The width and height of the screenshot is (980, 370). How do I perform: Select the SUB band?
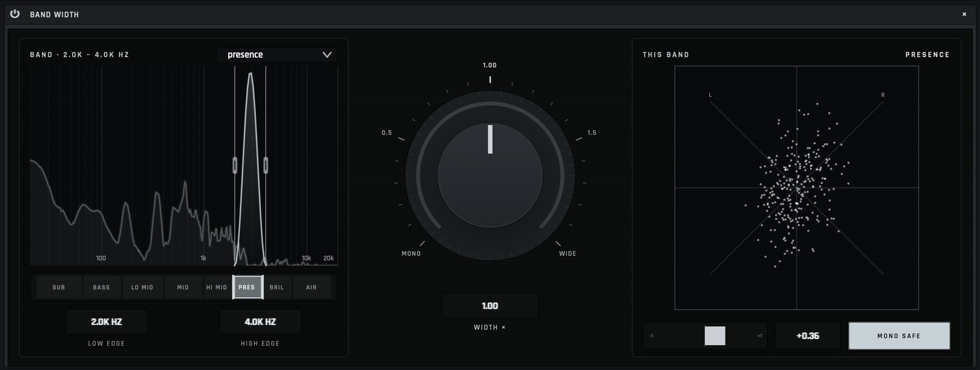coord(59,287)
